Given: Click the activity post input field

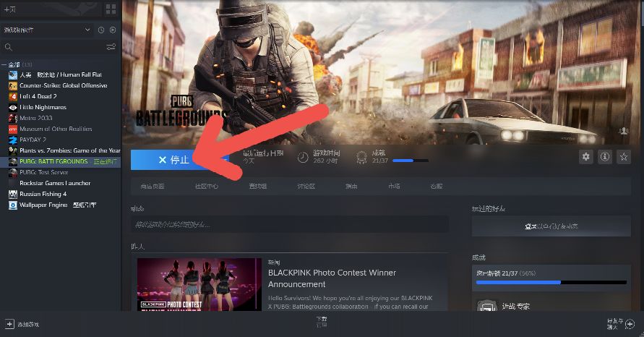Looking at the screenshot, I should (x=290, y=224).
